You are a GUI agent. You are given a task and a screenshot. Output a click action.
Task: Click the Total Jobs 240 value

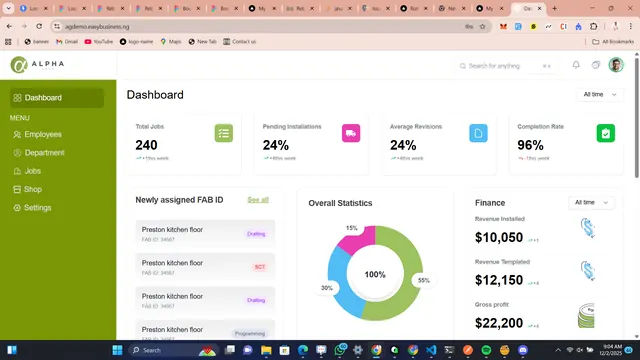(x=147, y=145)
